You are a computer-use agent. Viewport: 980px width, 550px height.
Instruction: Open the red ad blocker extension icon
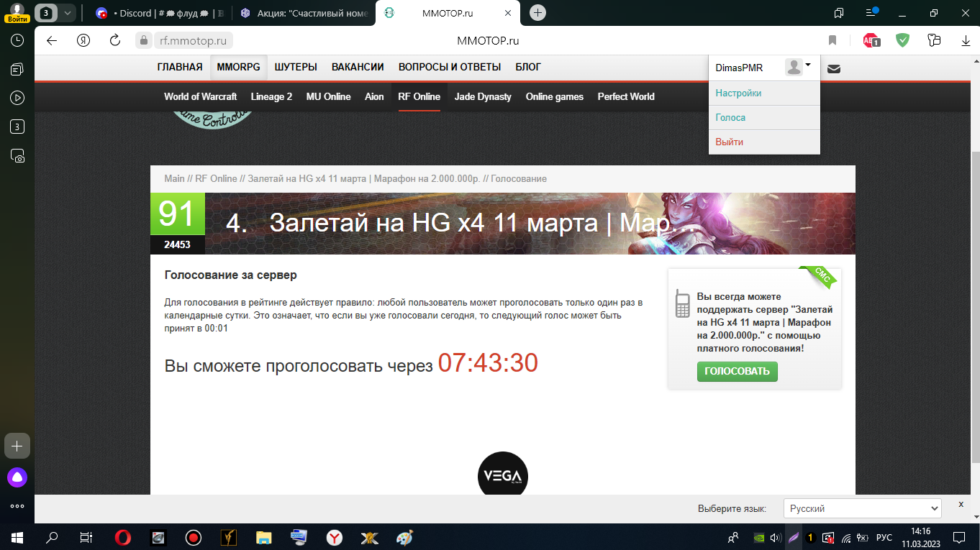(871, 40)
